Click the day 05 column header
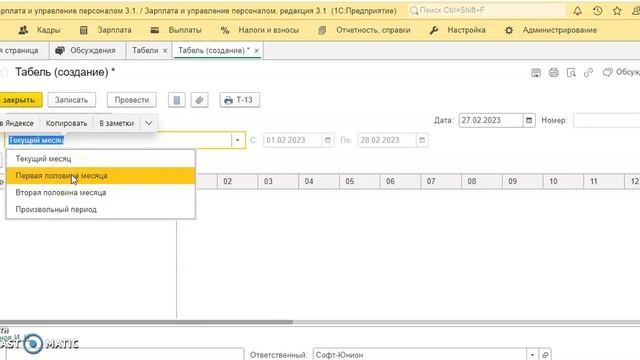The image size is (640, 360). pyautogui.click(x=360, y=181)
